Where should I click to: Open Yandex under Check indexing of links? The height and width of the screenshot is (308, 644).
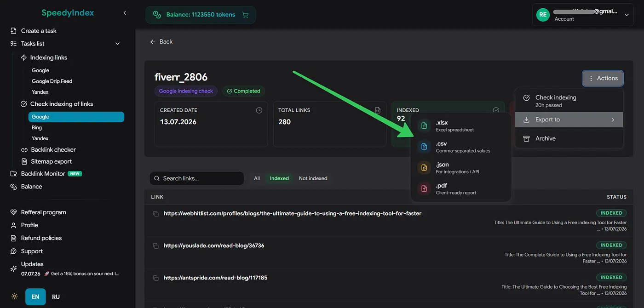click(40, 138)
